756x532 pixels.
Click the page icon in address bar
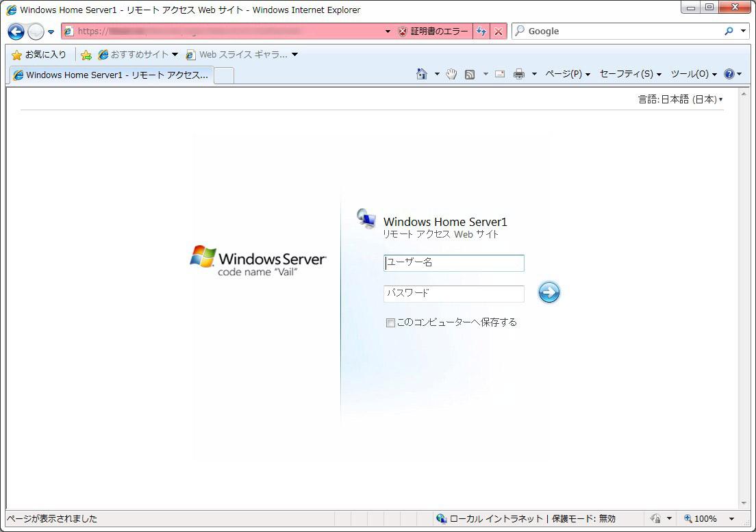pos(68,31)
